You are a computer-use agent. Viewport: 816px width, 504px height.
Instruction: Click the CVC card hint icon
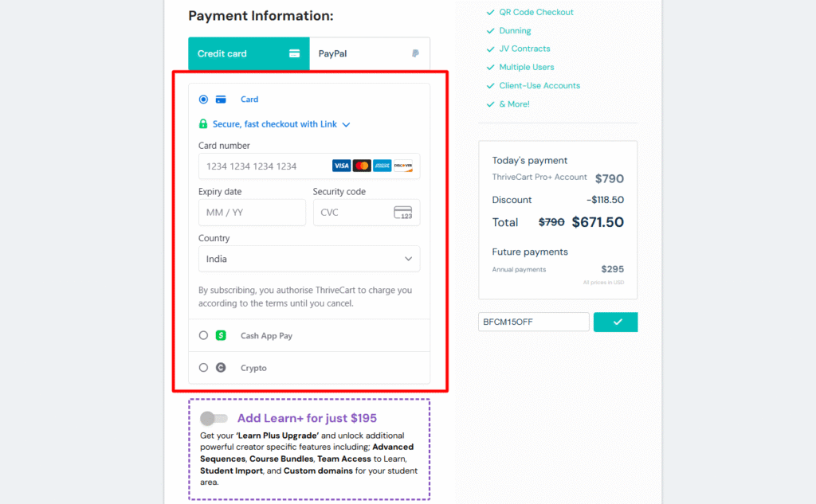point(402,213)
